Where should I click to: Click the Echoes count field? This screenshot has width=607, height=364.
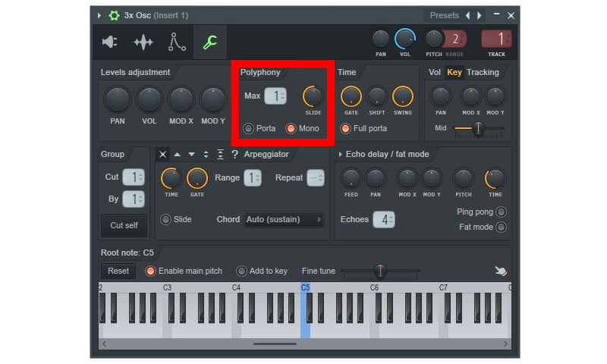(384, 220)
